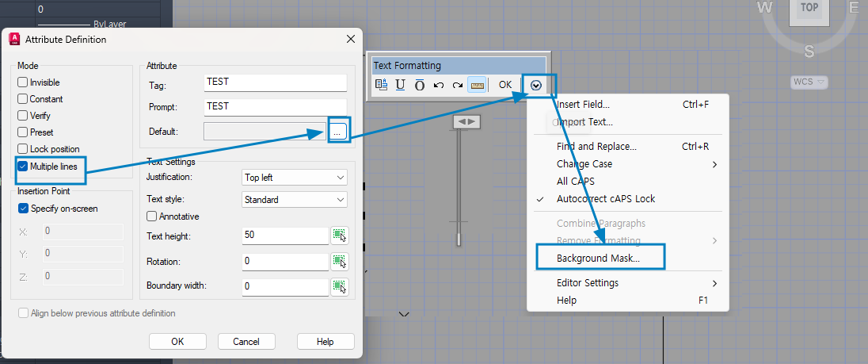Pick Text height on-screen with its icon
This screenshot has height=364, width=868.
pyautogui.click(x=339, y=236)
